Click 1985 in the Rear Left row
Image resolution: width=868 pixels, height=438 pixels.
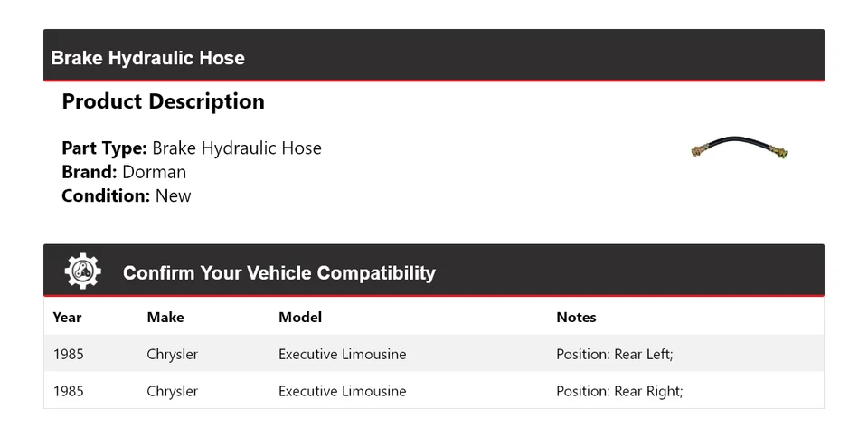(68, 354)
